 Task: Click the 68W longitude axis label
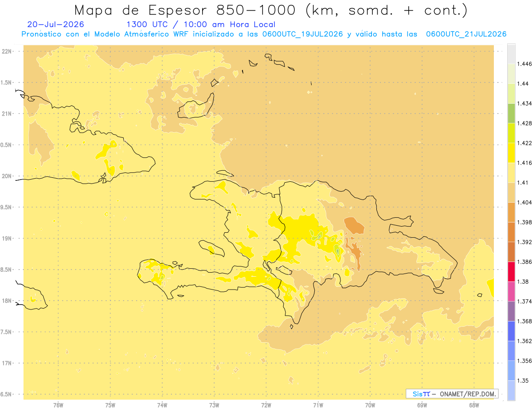tap(474, 405)
